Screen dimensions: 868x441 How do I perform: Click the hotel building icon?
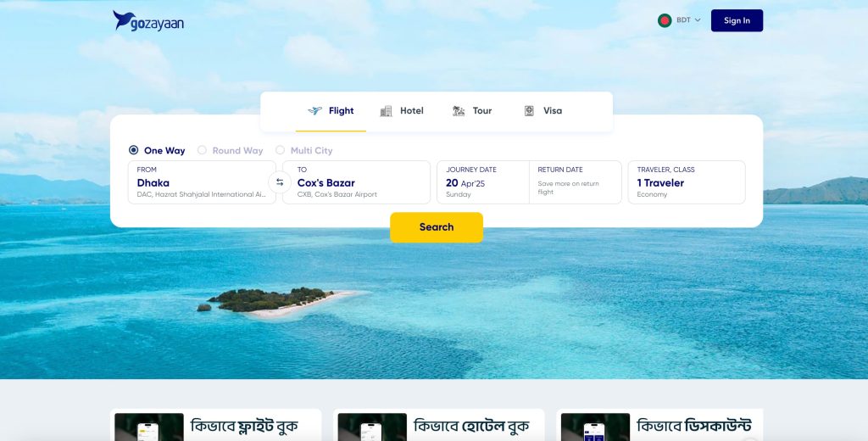coord(386,111)
